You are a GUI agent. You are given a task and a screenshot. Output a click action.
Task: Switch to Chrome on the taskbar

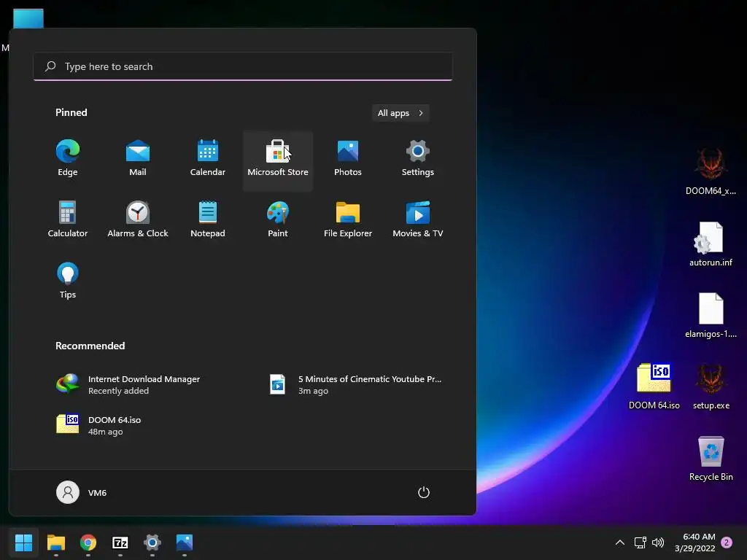tap(88, 542)
